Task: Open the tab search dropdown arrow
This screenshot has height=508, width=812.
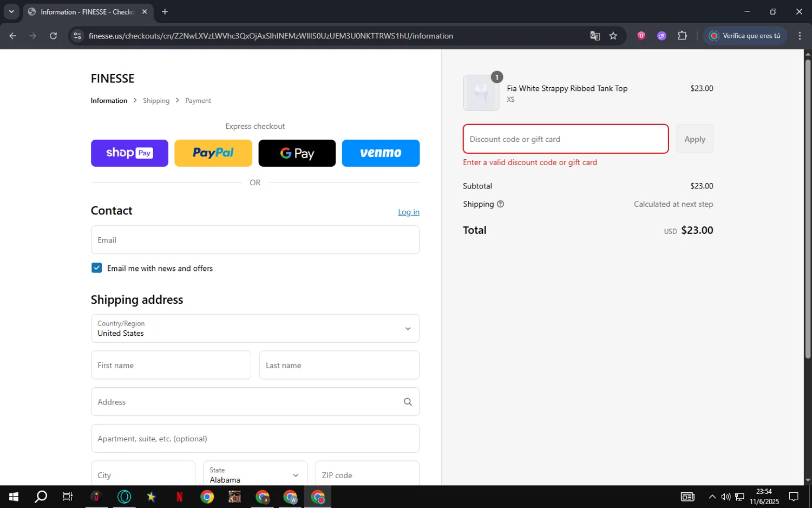Action: click(x=11, y=11)
